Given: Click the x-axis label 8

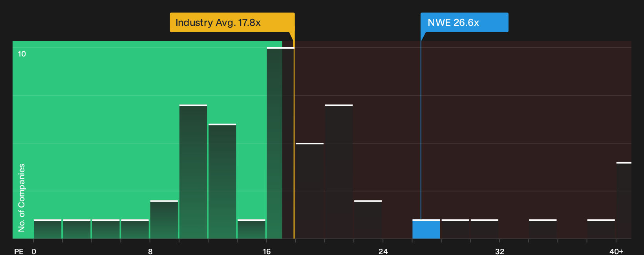Looking at the screenshot, I should [150, 251].
